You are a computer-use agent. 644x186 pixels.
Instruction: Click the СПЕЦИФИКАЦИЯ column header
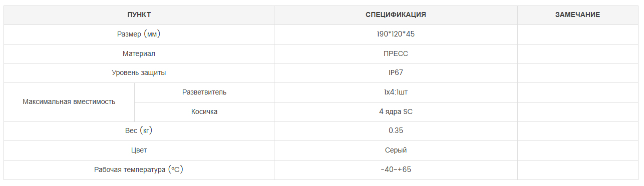(396, 15)
